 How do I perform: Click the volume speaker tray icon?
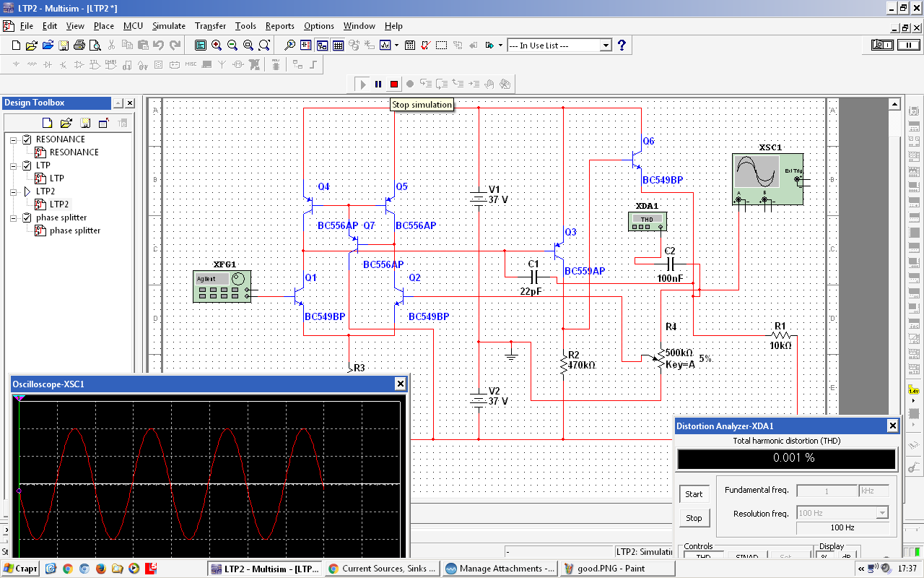[885, 569]
